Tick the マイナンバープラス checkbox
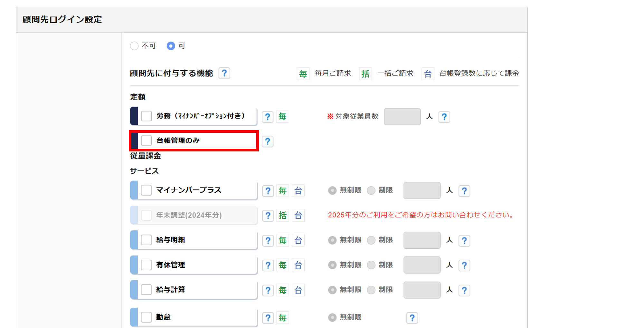Viewport: 644px width, 328px height. pos(147,190)
